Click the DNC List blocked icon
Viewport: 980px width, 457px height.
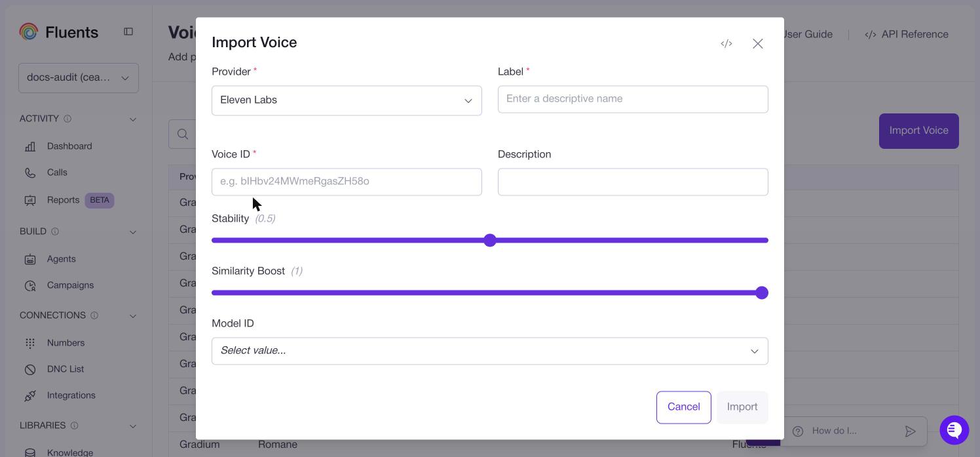pos(30,369)
